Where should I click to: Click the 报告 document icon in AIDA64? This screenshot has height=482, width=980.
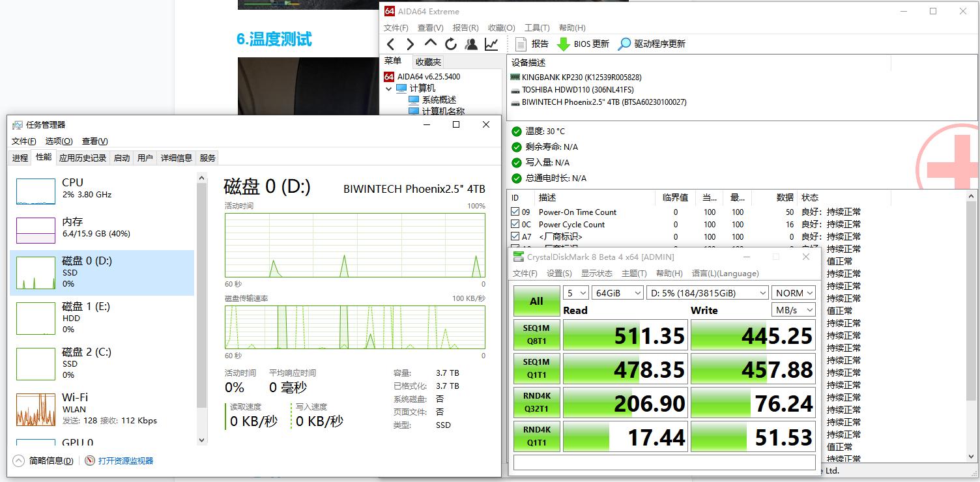520,44
